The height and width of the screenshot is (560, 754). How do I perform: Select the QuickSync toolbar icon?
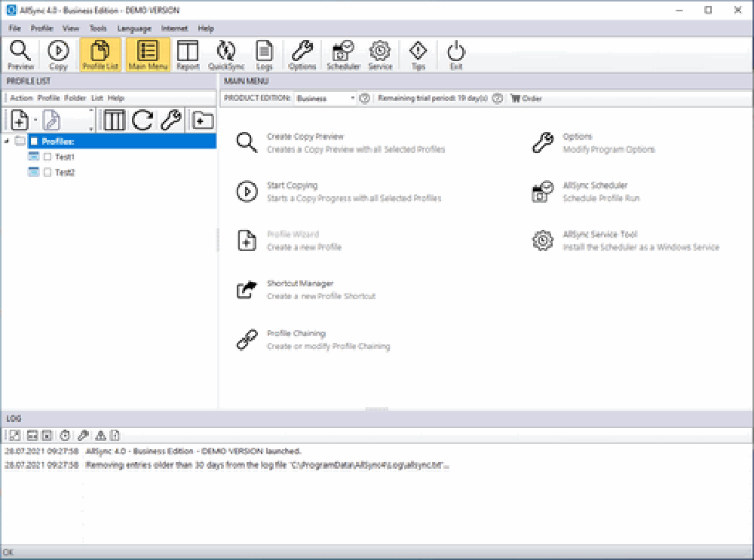pos(226,53)
